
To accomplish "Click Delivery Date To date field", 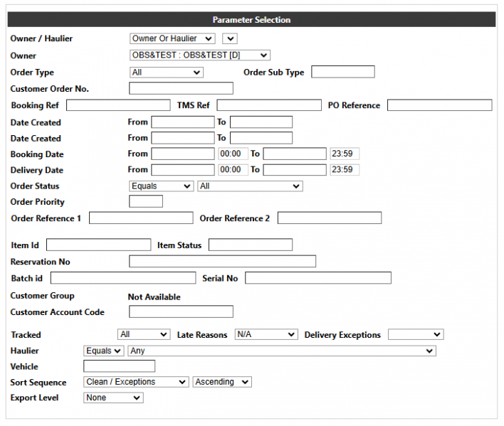I will (x=295, y=169).
